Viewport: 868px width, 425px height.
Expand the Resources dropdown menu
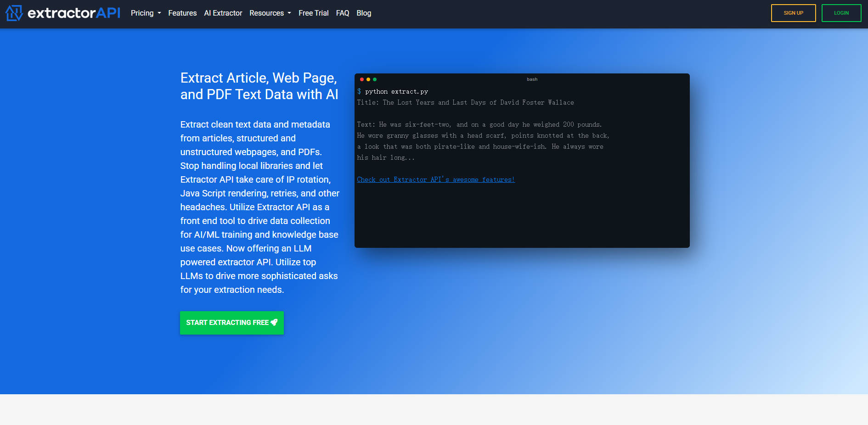pos(270,13)
